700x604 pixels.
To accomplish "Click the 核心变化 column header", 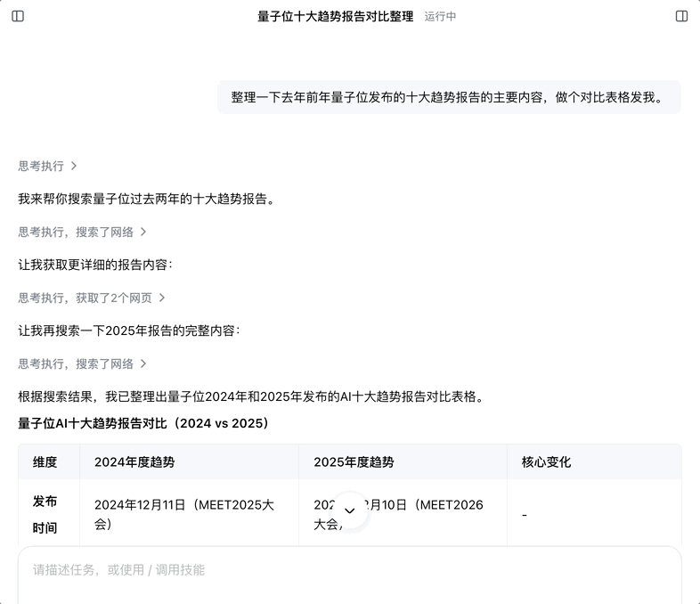I will [546, 462].
